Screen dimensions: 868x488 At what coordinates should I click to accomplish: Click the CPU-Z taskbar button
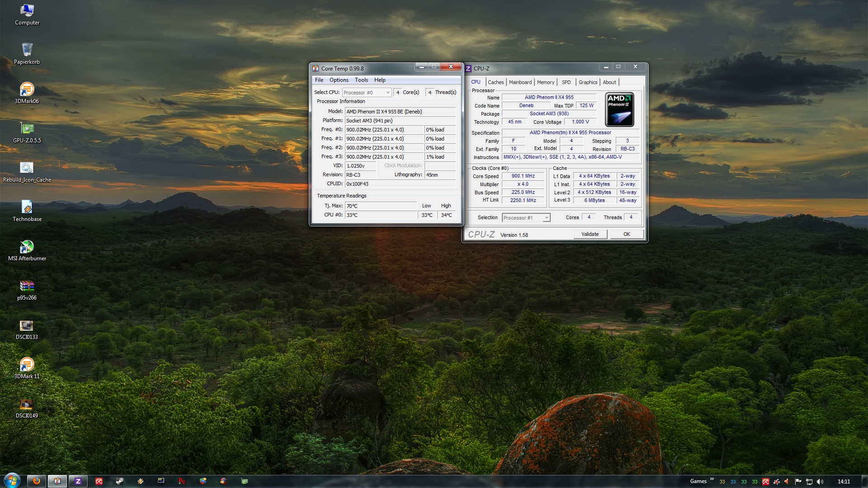78,481
